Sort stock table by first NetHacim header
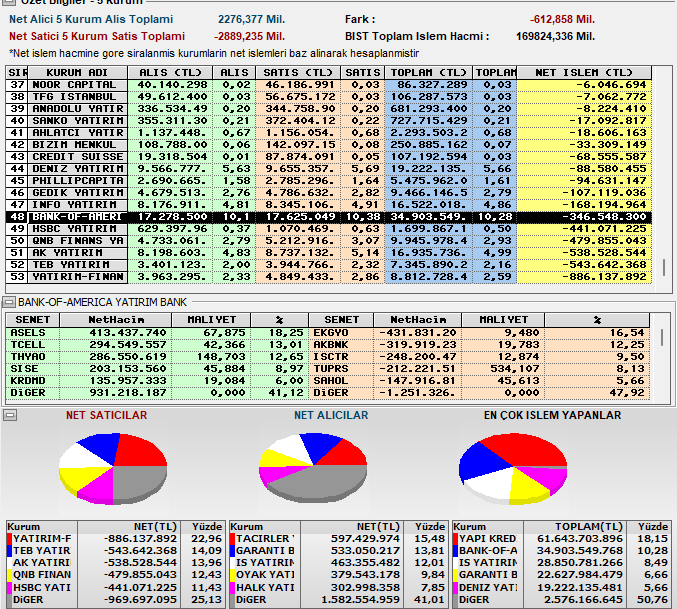 click(x=116, y=320)
